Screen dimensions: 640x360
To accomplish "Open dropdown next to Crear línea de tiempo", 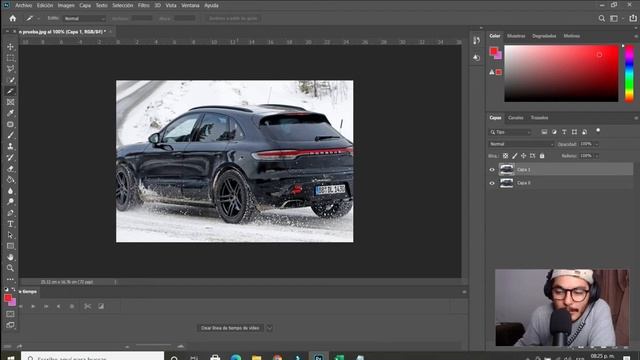I will coord(269,328).
